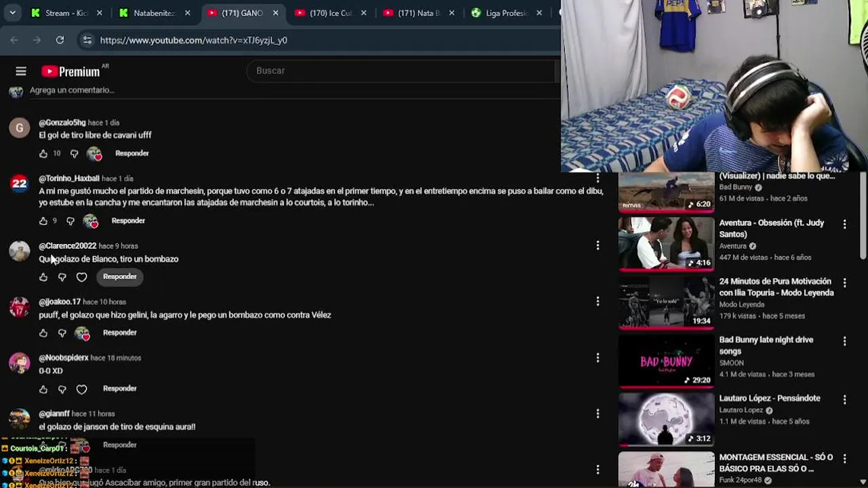
Task: Open site info icon left of the URL
Action: coord(87,40)
